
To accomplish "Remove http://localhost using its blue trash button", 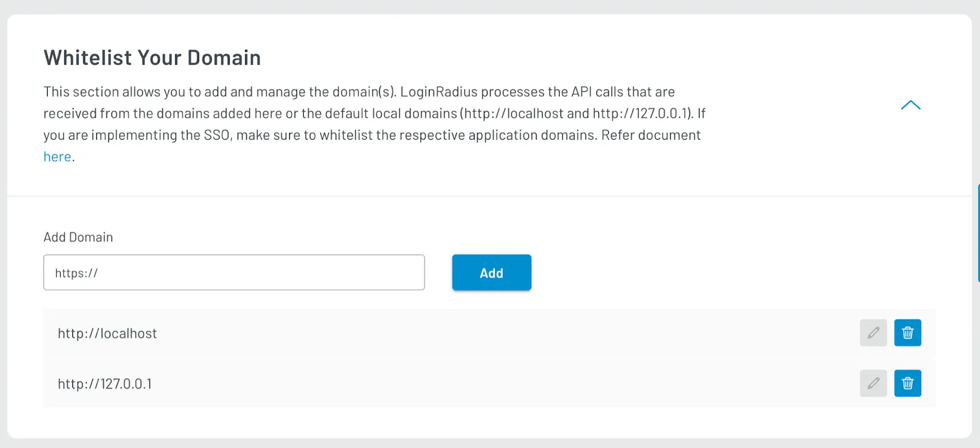I will pos(908,333).
